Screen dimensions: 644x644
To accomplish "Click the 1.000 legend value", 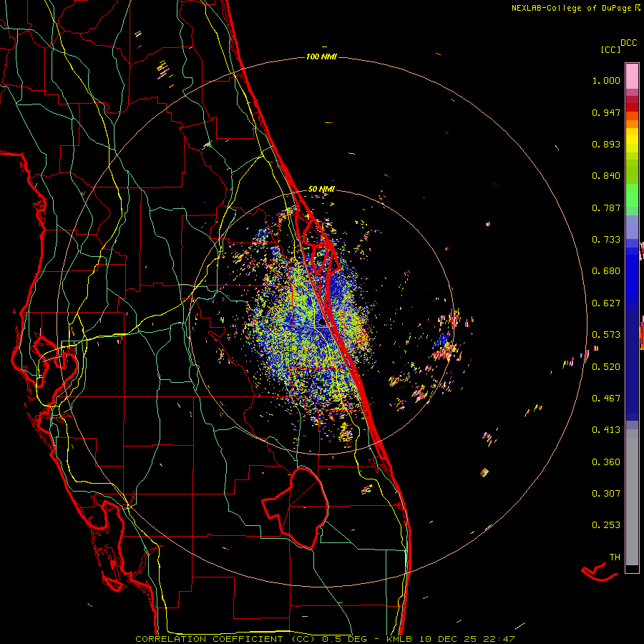I will click(606, 80).
